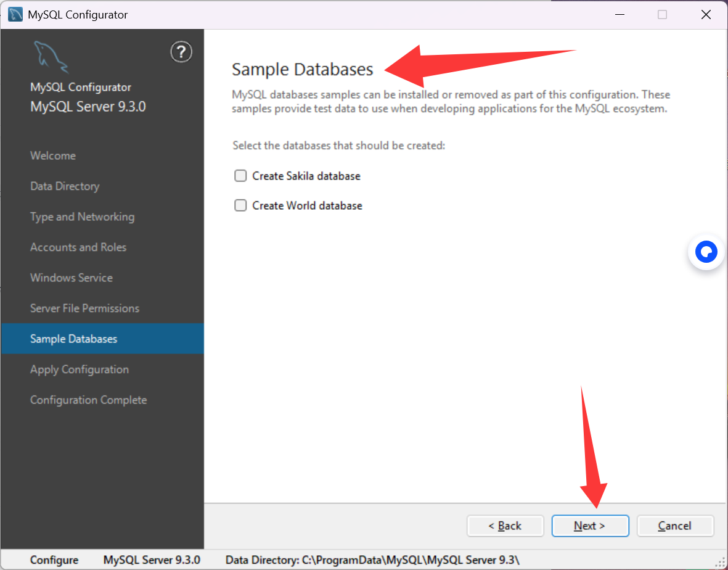This screenshot has width=728, height=570.
Task: Click the MySQL Configurator title bar icon
Action: 15,14
